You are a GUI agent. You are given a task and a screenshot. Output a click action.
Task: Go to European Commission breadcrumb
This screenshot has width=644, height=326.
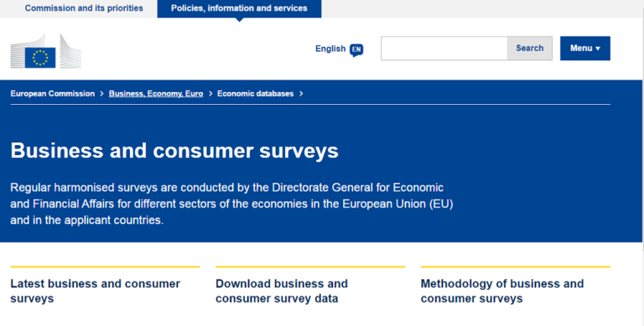pos(53,94)
